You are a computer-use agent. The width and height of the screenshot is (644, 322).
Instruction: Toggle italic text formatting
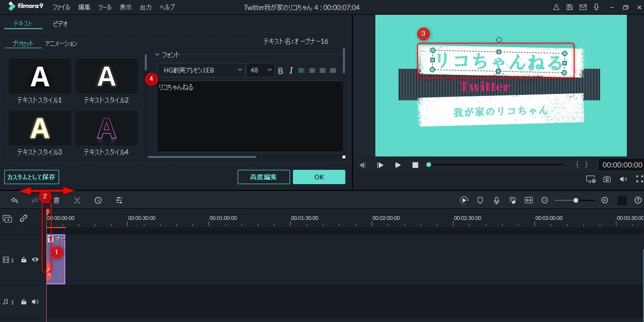click(x=291, y=71)
